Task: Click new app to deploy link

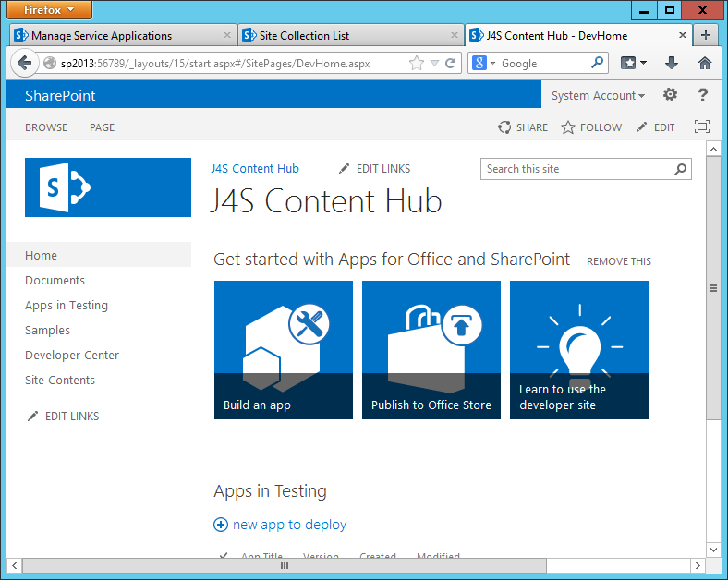Action: pyautogui.click(x=289, y=525)
